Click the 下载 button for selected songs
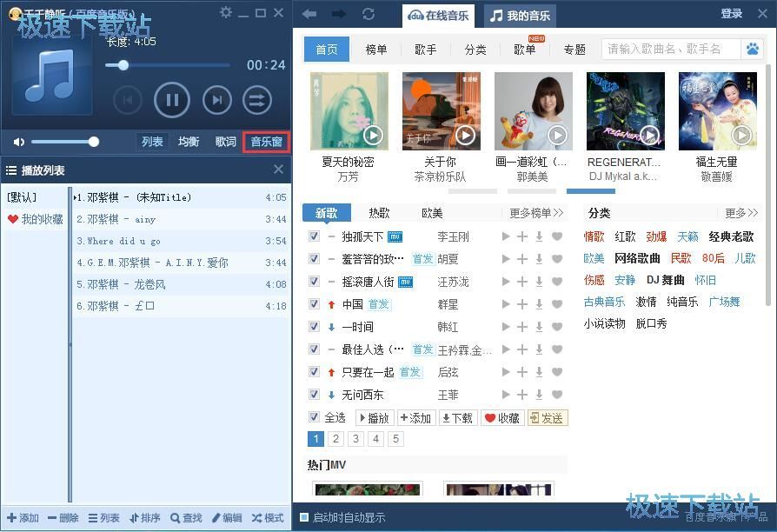 tap(457, 418)
